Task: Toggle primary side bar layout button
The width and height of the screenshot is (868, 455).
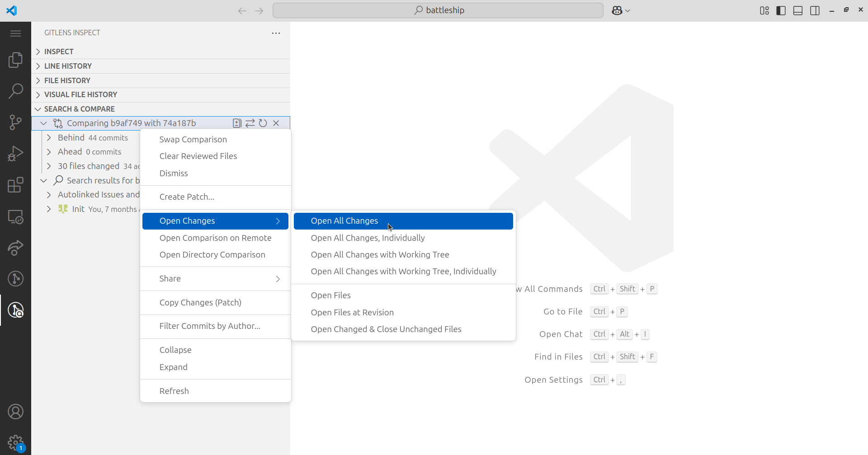Action: (x=781, y=10)
